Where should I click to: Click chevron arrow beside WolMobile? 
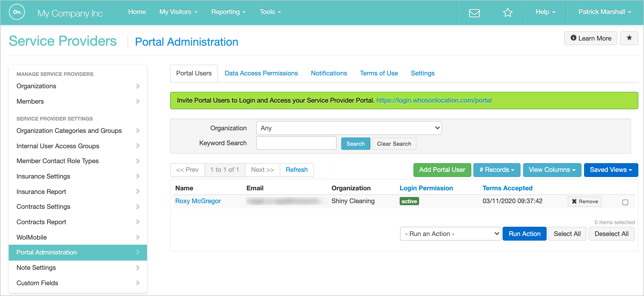point(138,237)
